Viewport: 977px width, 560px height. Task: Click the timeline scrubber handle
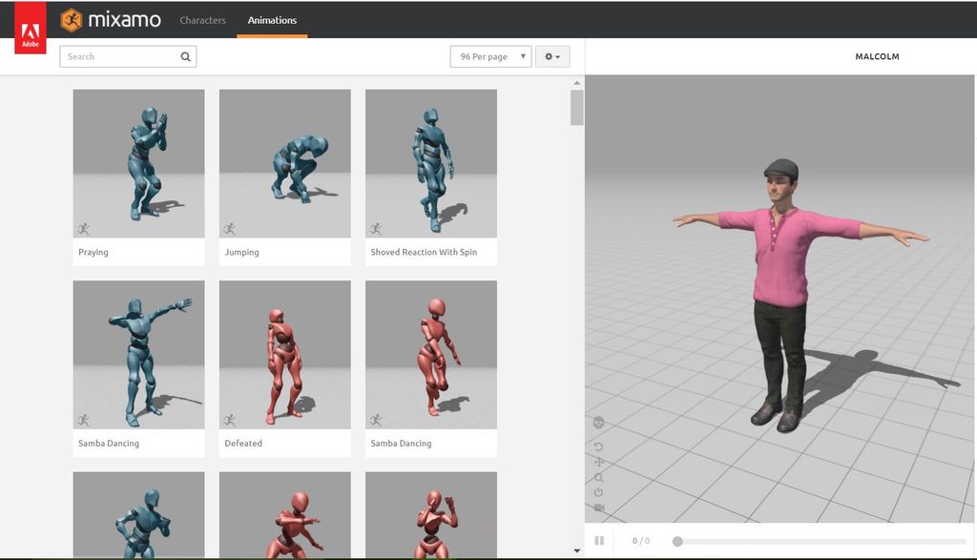(x=677, y=541)
